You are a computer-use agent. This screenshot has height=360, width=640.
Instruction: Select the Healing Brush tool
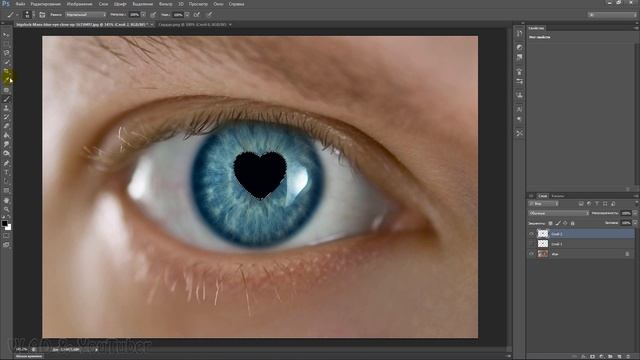click(6, 90)
